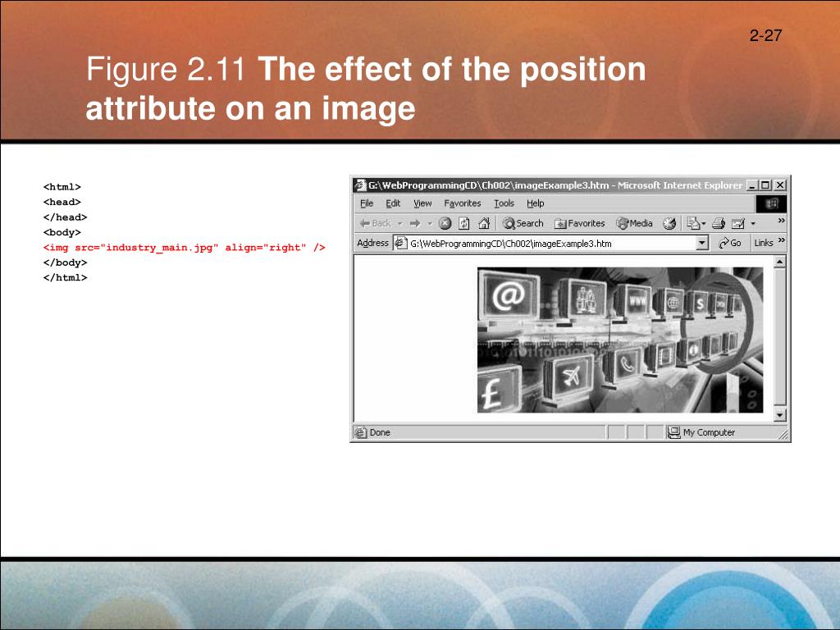Image resolution: width=840 pixels, height=630 pixels.
Task: Stop page loading with the Stop icon
Action: 445,223
